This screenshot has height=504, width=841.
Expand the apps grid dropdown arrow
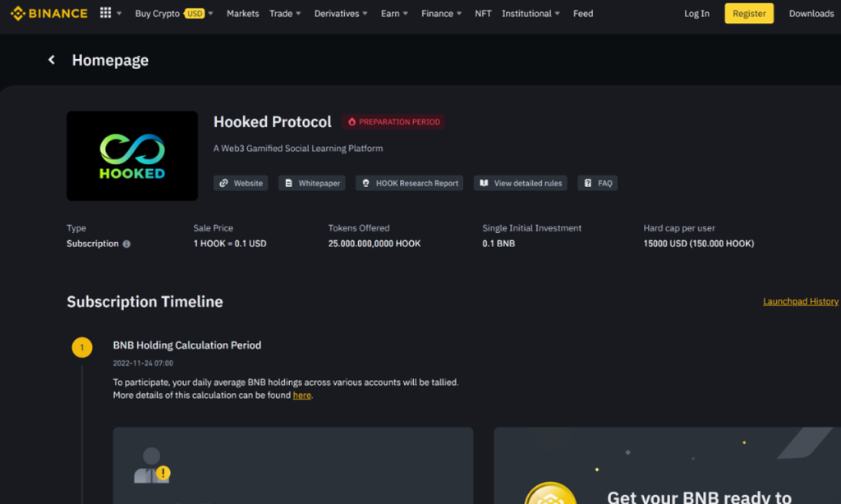119,13
